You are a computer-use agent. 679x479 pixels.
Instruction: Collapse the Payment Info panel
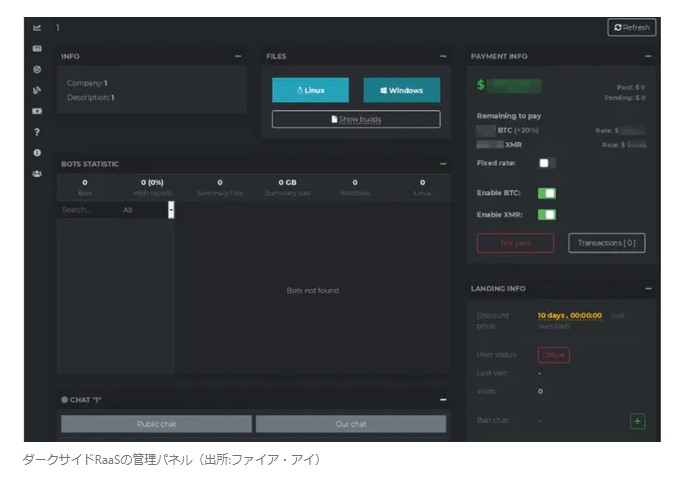click(x=648, y=56)
